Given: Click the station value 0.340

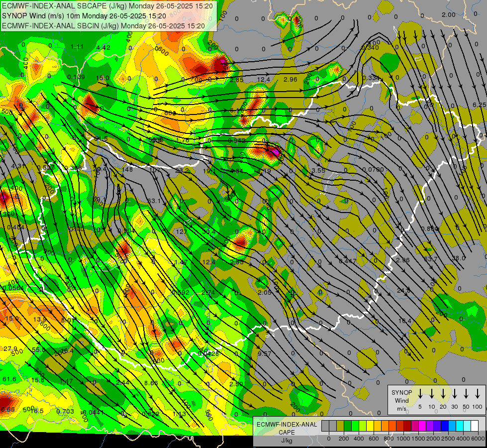Looking at the screenshot, I should 370,48.
